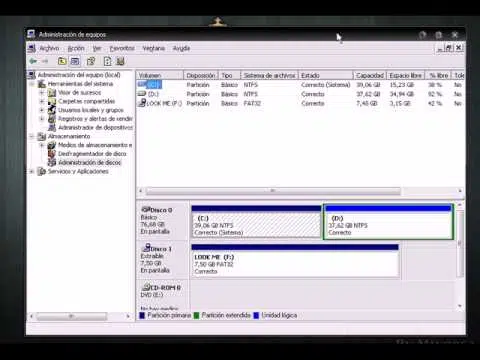480x360 pixels.
Task: Expand Servicios y Aplicaciones node
Action: point(32,171)
